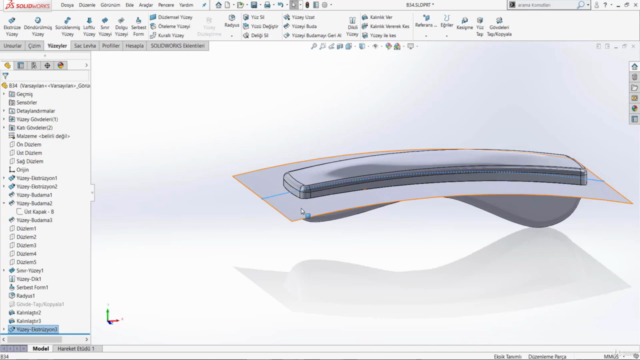This screenshot has height=360, width=640.
Task: Select the Ekstrüze Yüzey tool
Action: (x=12, y=27)
